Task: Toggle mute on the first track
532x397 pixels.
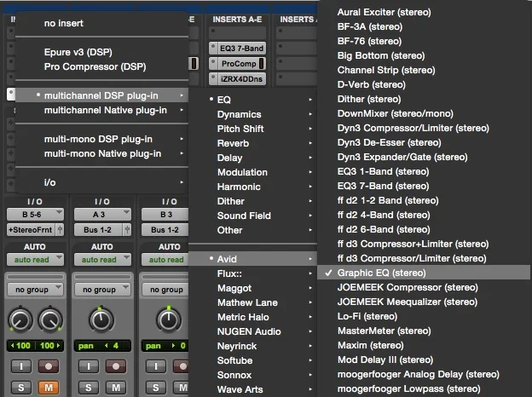Action: coord(49,387)
